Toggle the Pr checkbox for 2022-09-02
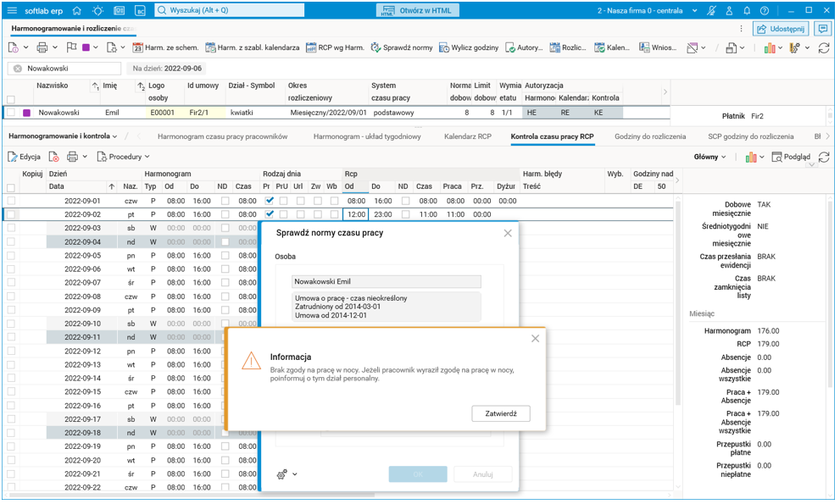 270,214
